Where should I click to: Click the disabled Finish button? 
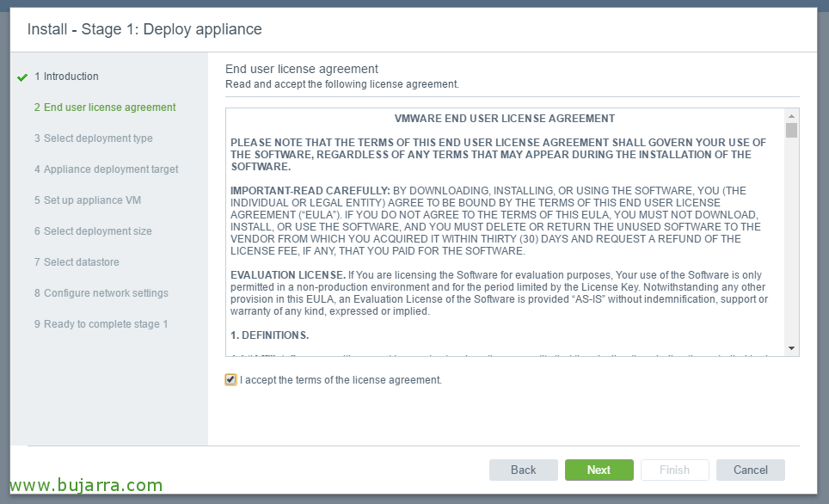click(674, 470)
